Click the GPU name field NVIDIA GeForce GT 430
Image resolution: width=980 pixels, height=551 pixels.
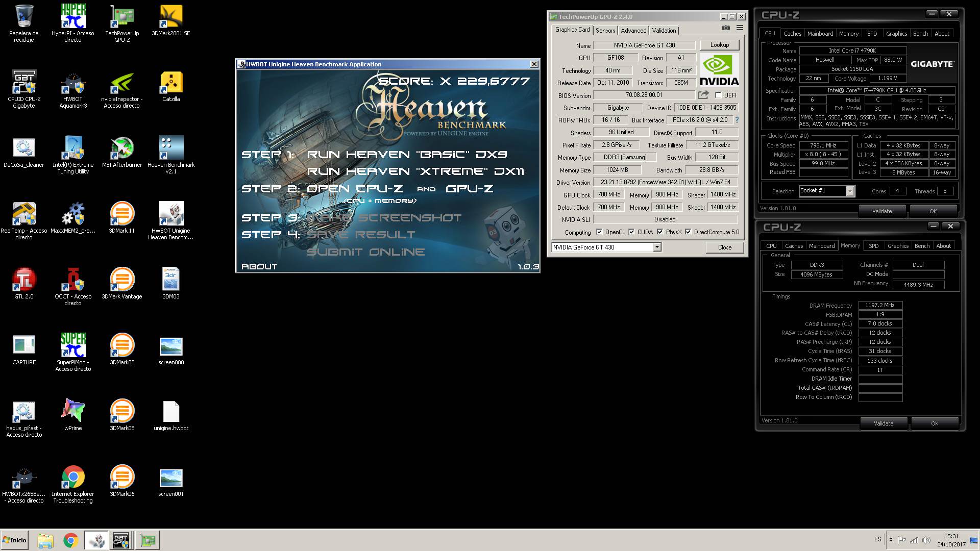[x=644, y=45]
